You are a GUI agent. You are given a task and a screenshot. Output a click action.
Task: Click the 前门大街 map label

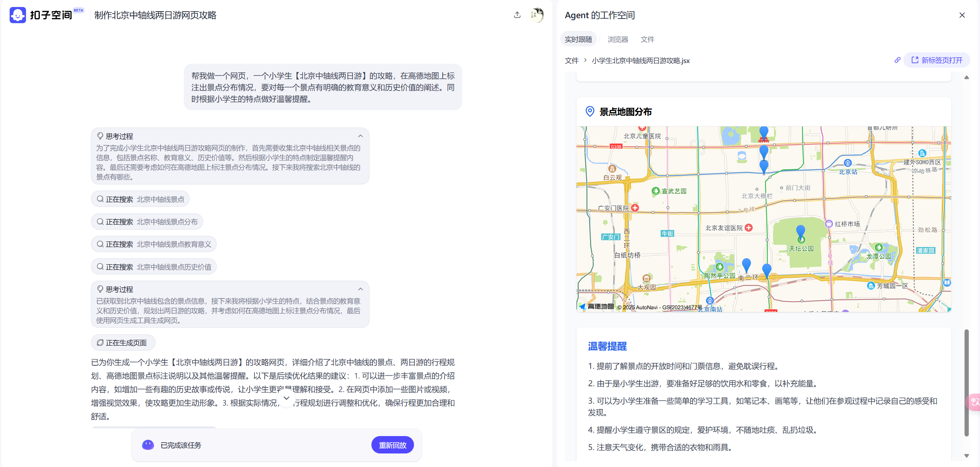pos(798,188)
